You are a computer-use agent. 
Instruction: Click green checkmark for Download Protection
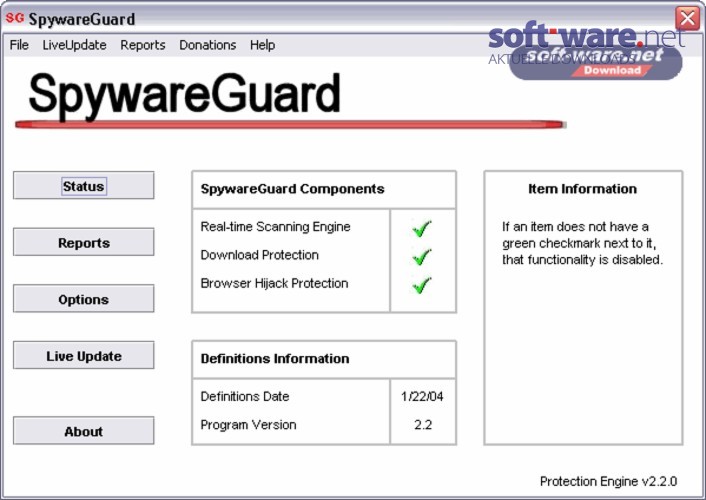coord(422,257)
